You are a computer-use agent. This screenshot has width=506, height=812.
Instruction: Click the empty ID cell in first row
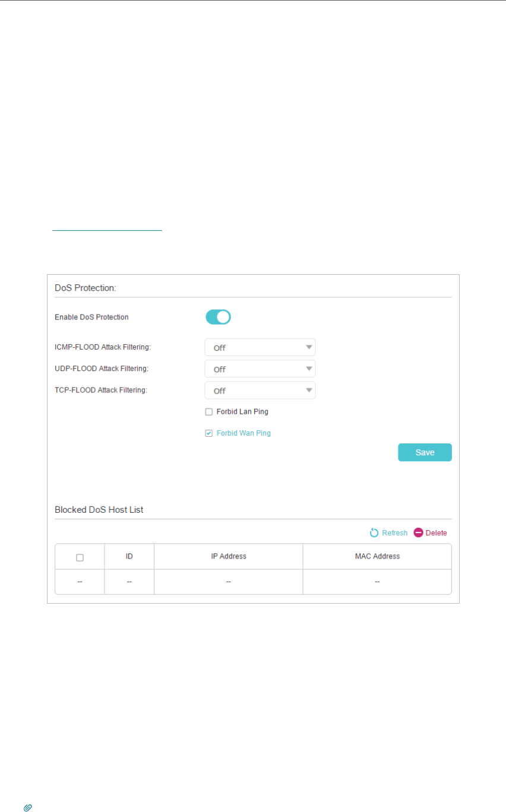129,582
